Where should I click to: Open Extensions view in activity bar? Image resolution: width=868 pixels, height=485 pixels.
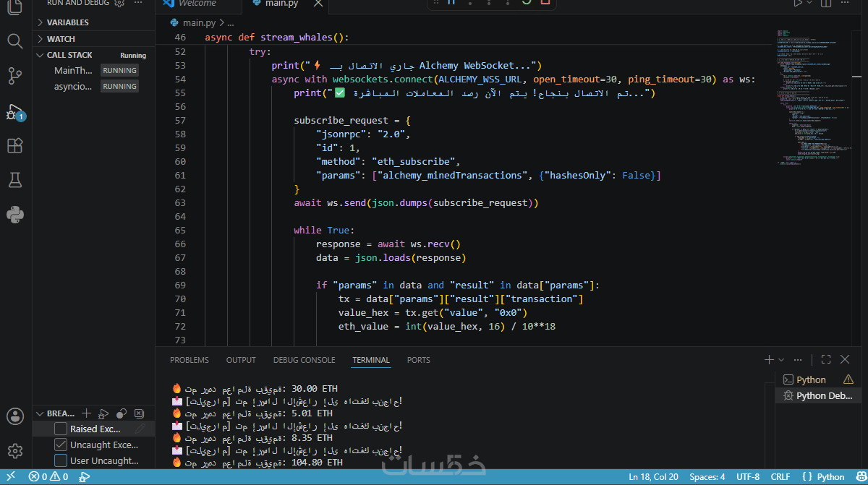14,145
